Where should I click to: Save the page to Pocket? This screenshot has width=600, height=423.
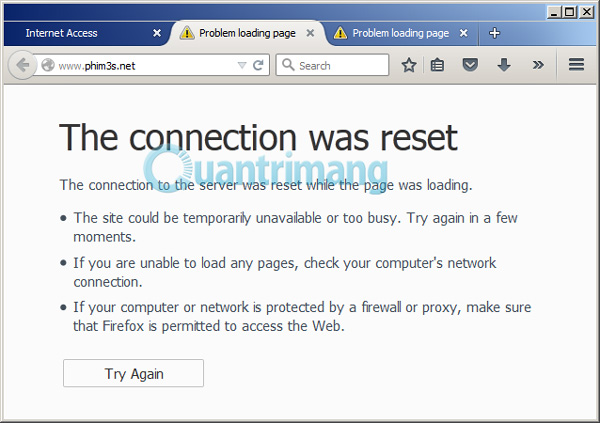(470, 65)
